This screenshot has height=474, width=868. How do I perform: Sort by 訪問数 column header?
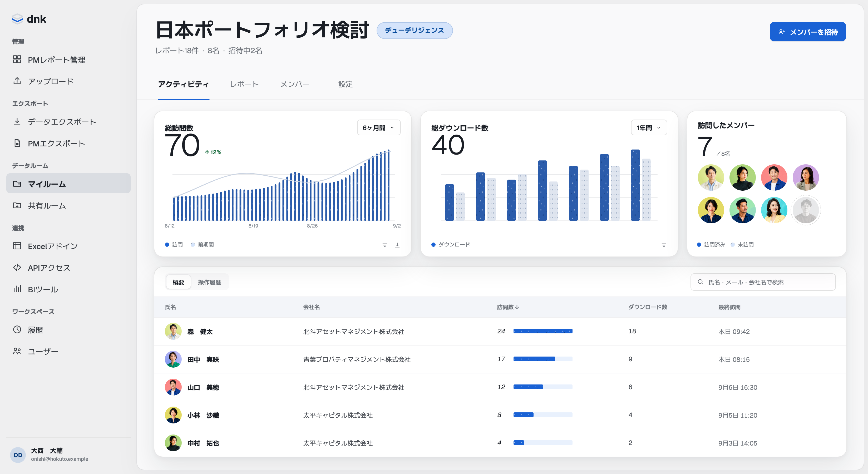tap(508, 307)
